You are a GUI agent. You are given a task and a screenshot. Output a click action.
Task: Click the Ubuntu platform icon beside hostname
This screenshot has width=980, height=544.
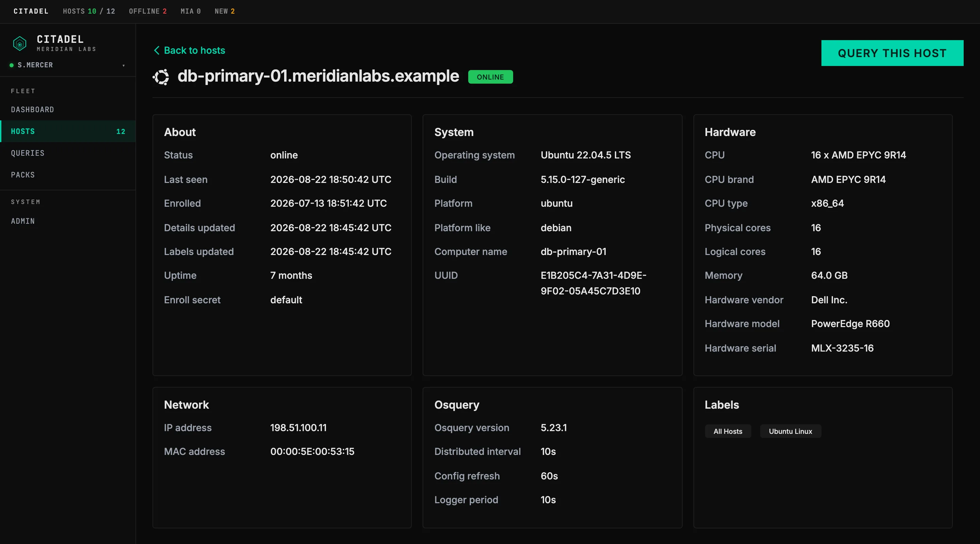click(161, 77)
